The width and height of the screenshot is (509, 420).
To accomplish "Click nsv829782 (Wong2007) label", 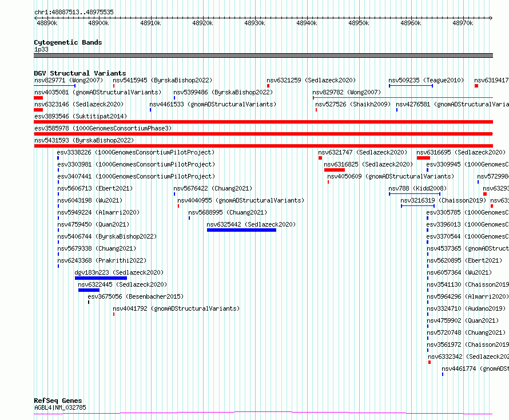I will (347, 92).
